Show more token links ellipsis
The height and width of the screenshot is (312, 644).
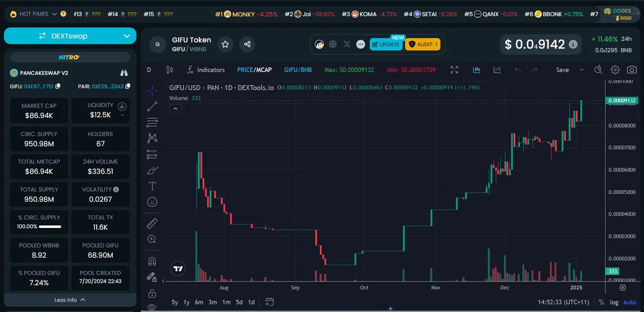tap(360, 44)
